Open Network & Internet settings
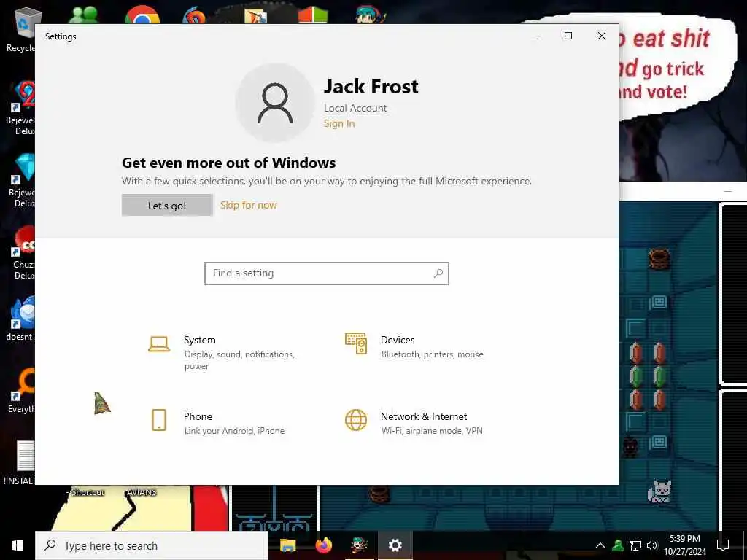Viewport: 747px width, 560px height. (x=414, y=422)
